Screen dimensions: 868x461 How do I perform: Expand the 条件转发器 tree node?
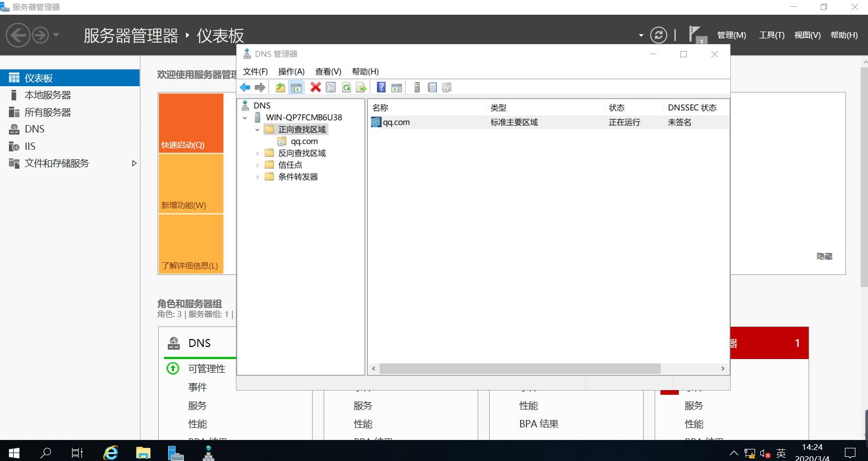(x=257, y=177)
